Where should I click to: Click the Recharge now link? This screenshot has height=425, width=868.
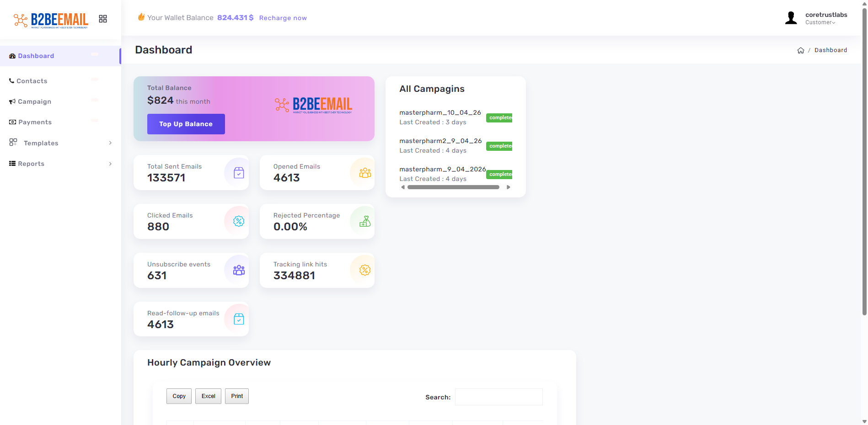click(x=283, y=18)
